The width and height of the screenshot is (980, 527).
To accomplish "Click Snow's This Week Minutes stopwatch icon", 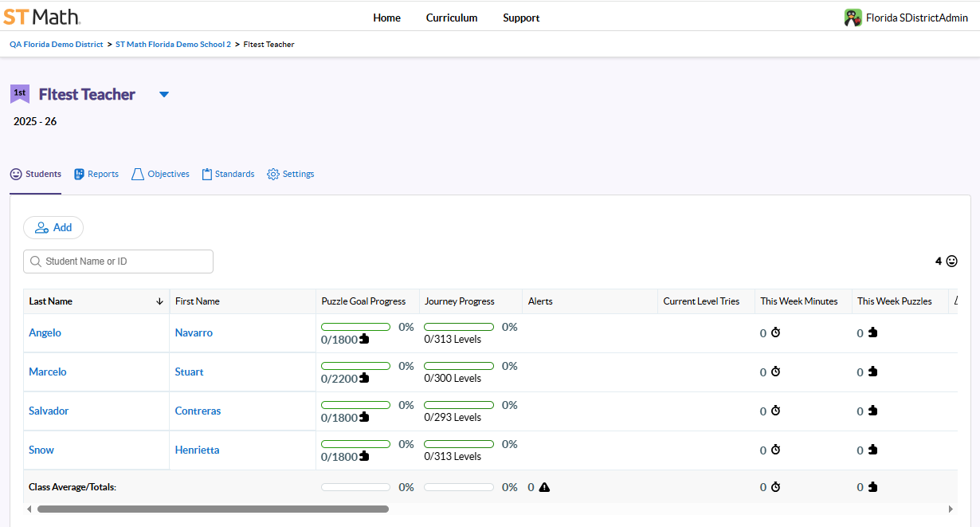I will pos(775,450).
